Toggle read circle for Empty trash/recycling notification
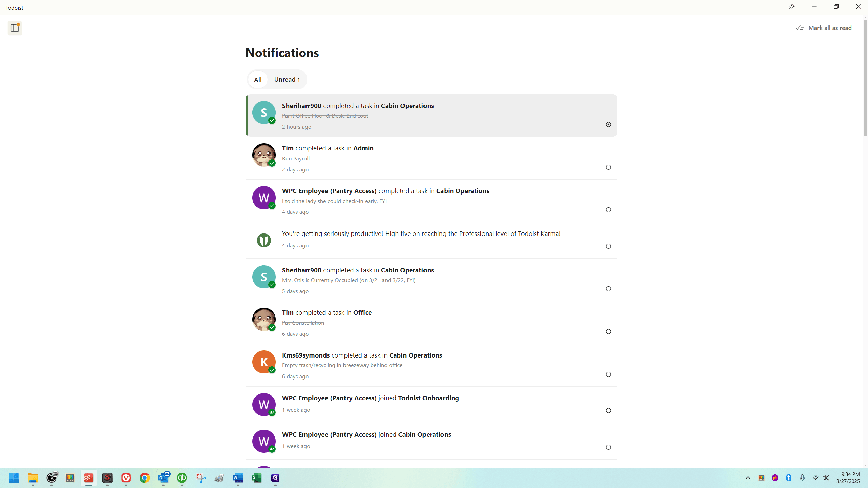The width and height of the screenshot is (868, 488). point(608,374)
